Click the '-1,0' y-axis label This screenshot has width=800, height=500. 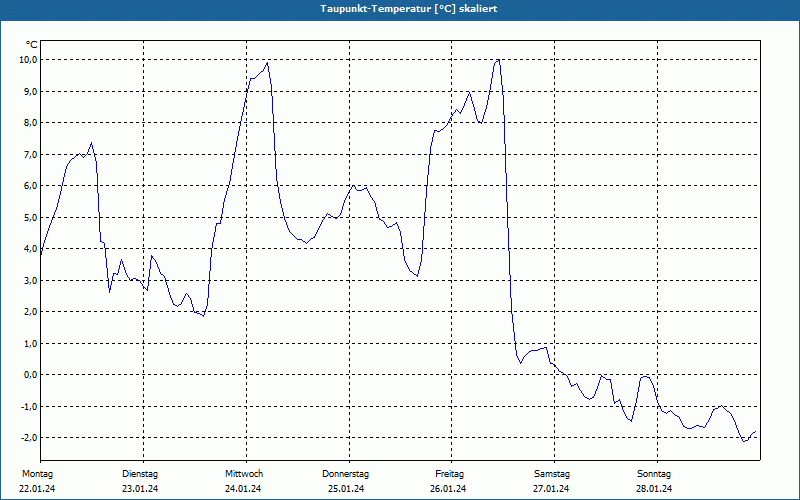[x=30, y=406]
